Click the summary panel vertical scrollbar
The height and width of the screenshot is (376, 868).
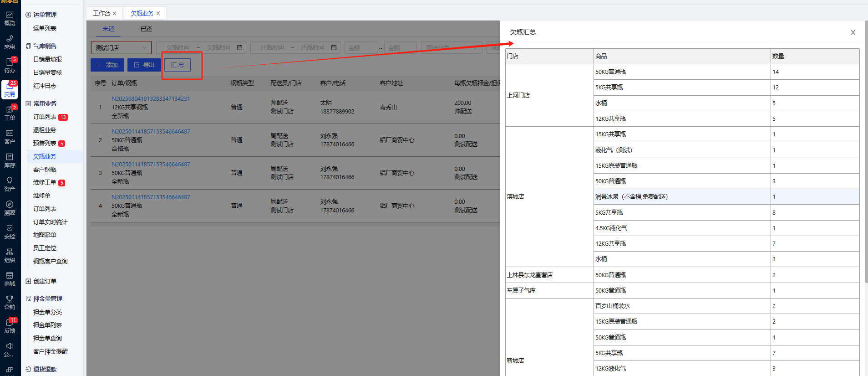865,150
